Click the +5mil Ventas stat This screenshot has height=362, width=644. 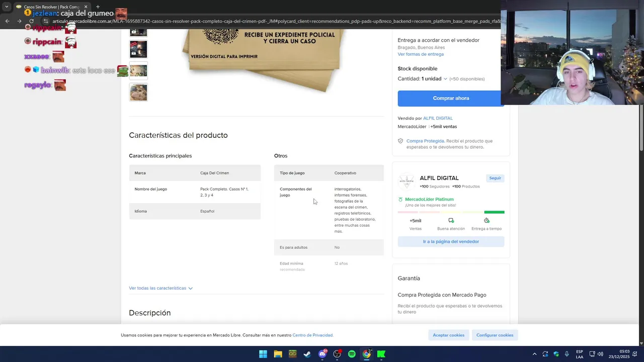click(x=416, y=224)
